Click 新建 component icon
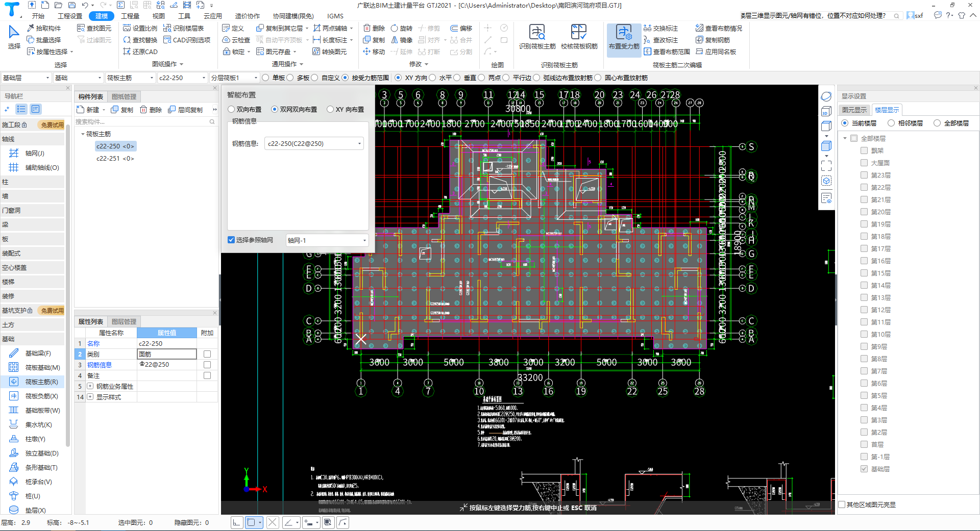The width and height of the screenshot is (980, 531). click(x=88, y=110)
